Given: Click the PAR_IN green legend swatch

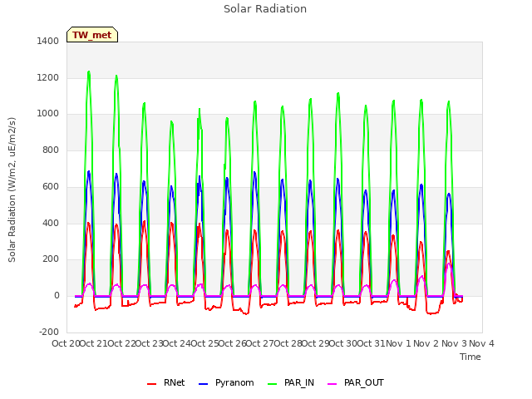Looking at the screenshot, I should point(273,384).
